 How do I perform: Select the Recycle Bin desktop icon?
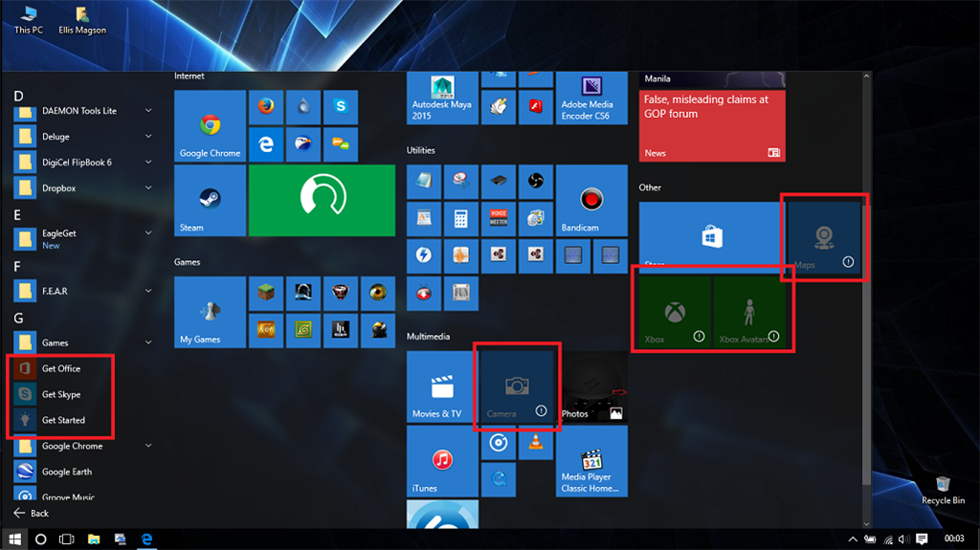(943, 491)
